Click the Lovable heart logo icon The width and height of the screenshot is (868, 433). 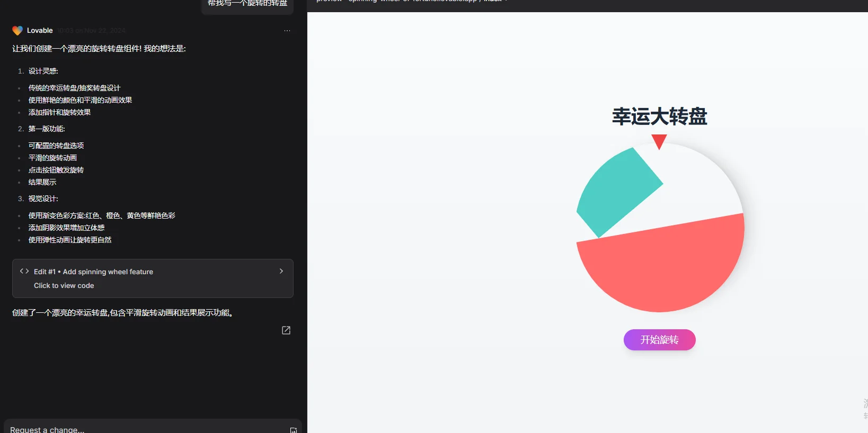point(17,31)
